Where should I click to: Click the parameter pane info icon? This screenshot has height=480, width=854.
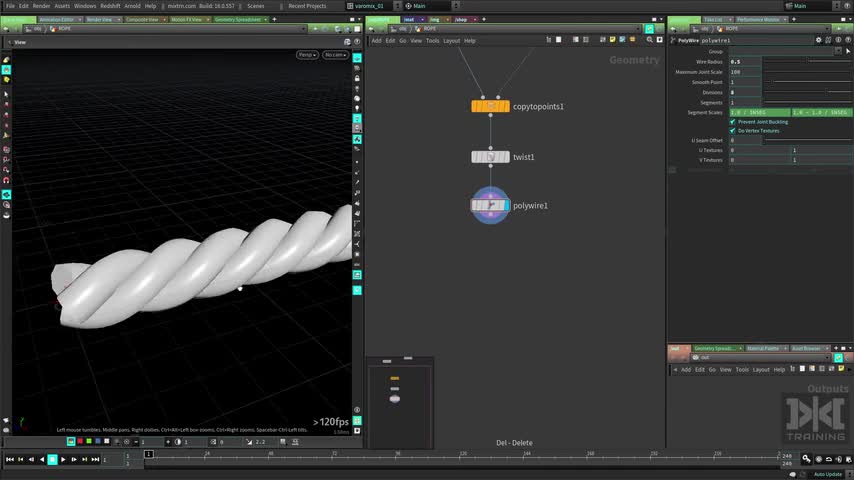tap(839, 40)
